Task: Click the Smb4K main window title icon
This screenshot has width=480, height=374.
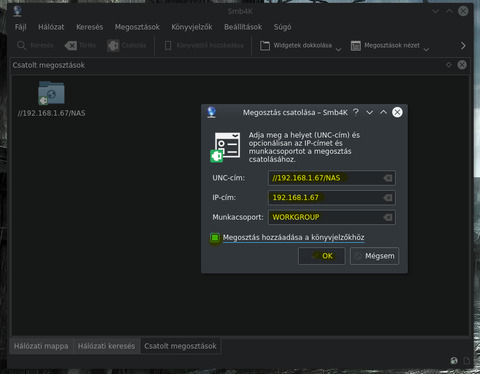Action: coord(18,11)
